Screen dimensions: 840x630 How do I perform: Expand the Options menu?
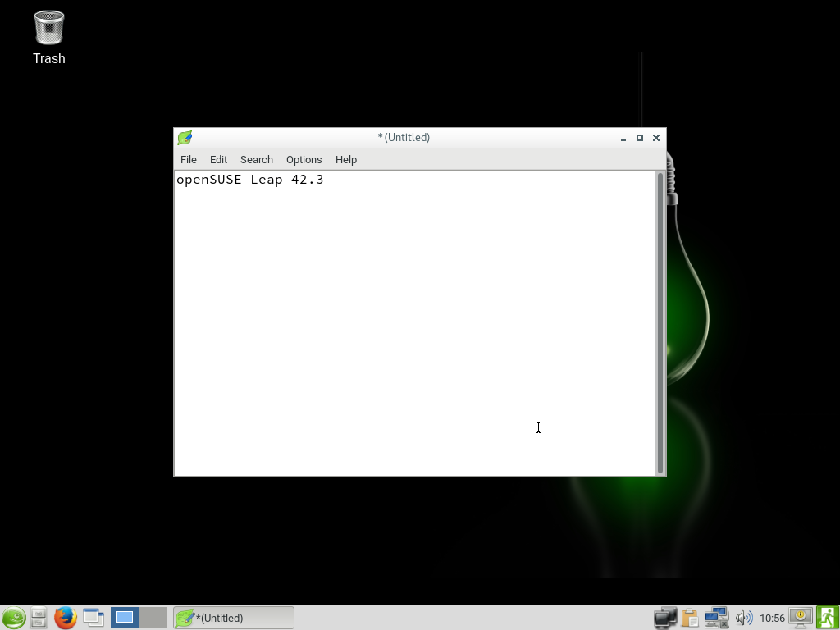point(304,160)
